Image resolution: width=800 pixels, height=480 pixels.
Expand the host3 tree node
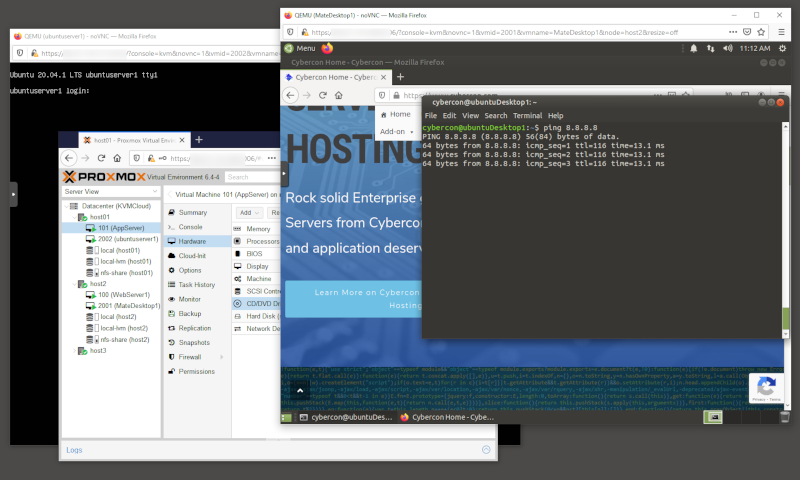click(x=74, y=351)
